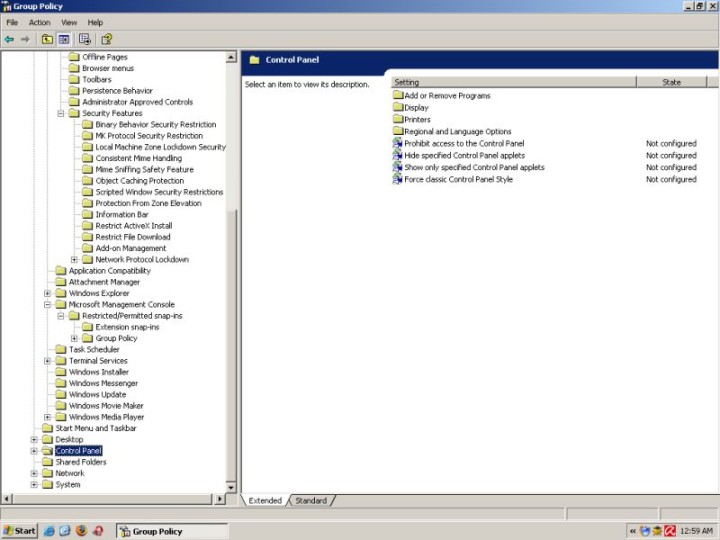Select Windows Update in the tree
This screenshot has width=720, height=540.
[x=97, y=395]
